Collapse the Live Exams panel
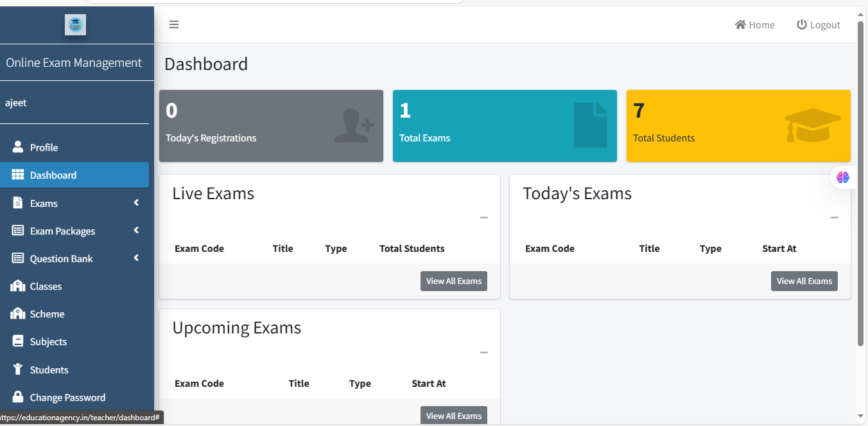Screen dimensions: 868x426 (484, 218)
